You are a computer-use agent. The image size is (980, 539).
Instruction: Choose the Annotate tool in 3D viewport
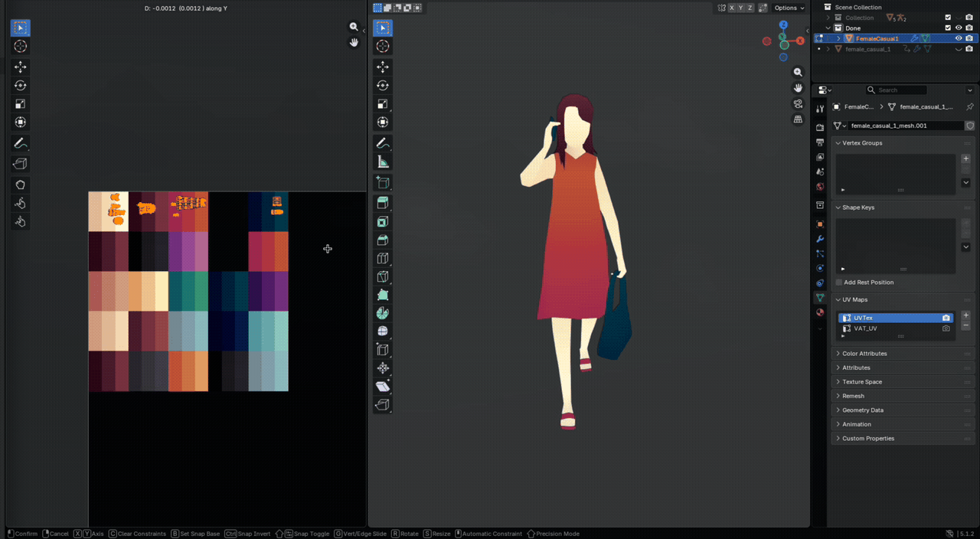tap(383, 143)
